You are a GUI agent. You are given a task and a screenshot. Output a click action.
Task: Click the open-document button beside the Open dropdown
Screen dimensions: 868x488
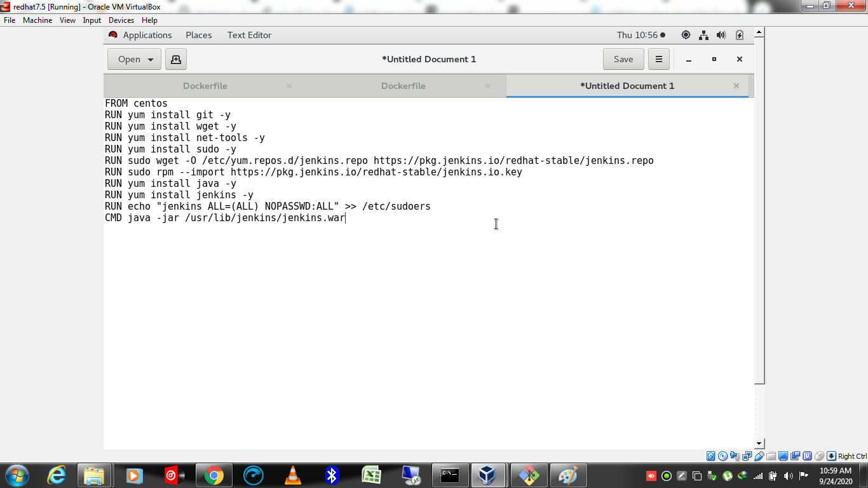coord(175,58)
